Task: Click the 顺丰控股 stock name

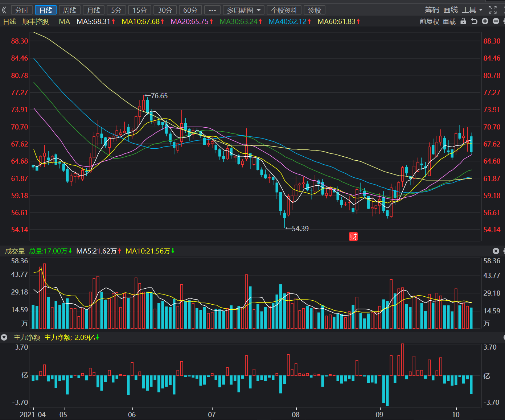Action: 36,22
